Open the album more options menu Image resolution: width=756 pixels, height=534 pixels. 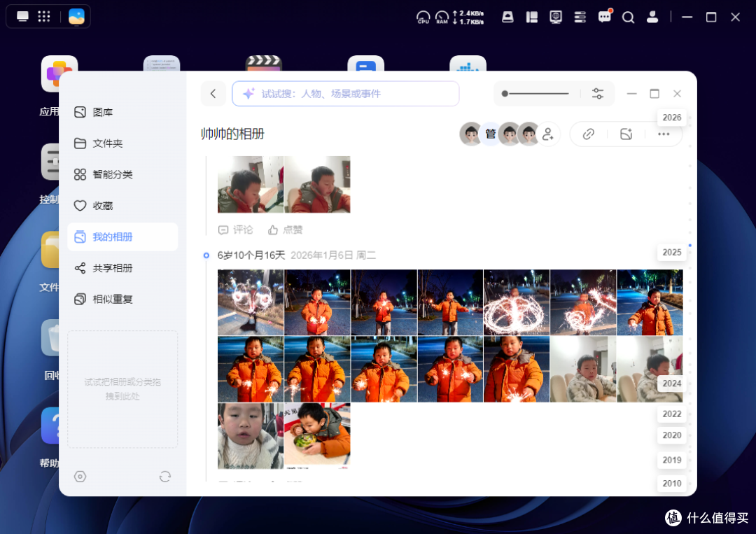[664, 134]
